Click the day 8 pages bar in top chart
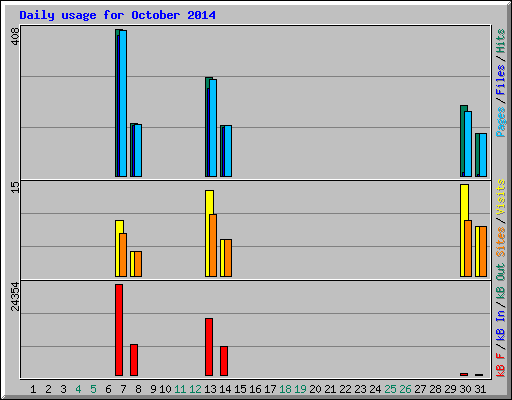The height and width of the screenshot is (400, 512). tap(138, 150)
